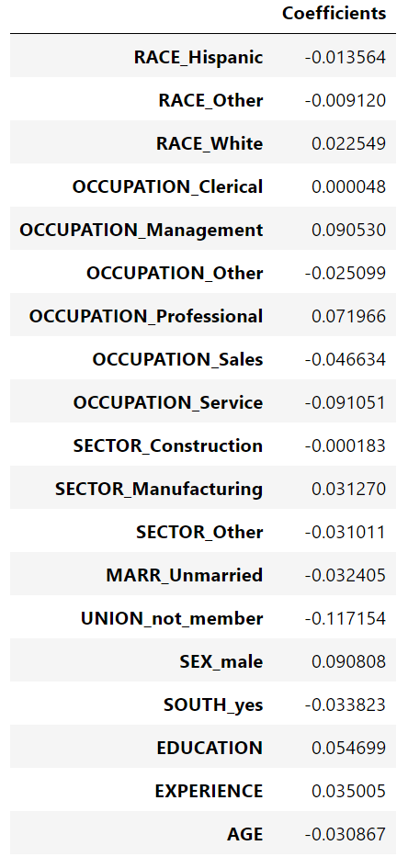Select the MARR_Unmarried row label
This screenshot has height=868, width=408.
pos(185,575)
